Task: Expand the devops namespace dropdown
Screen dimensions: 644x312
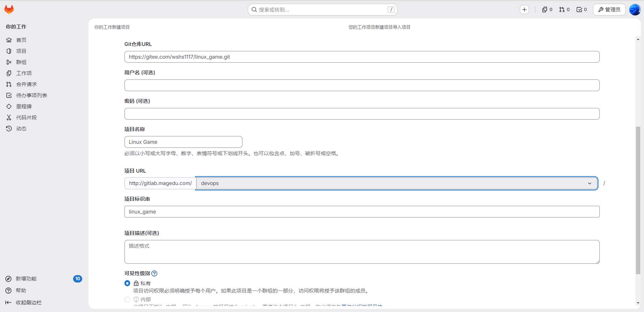Action: [x=397, y=183]
